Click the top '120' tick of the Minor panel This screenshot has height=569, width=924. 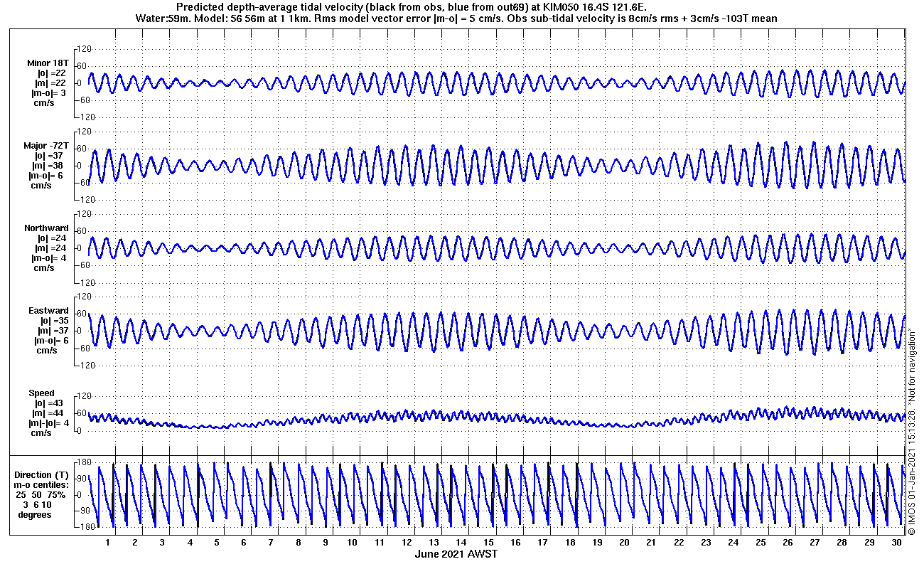click(x=85, y=48)
